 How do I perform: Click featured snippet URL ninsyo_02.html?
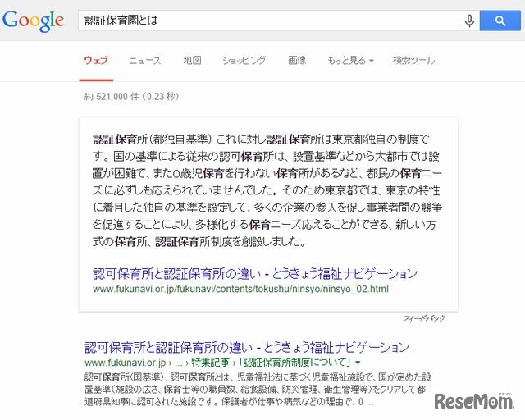point(240,289)
